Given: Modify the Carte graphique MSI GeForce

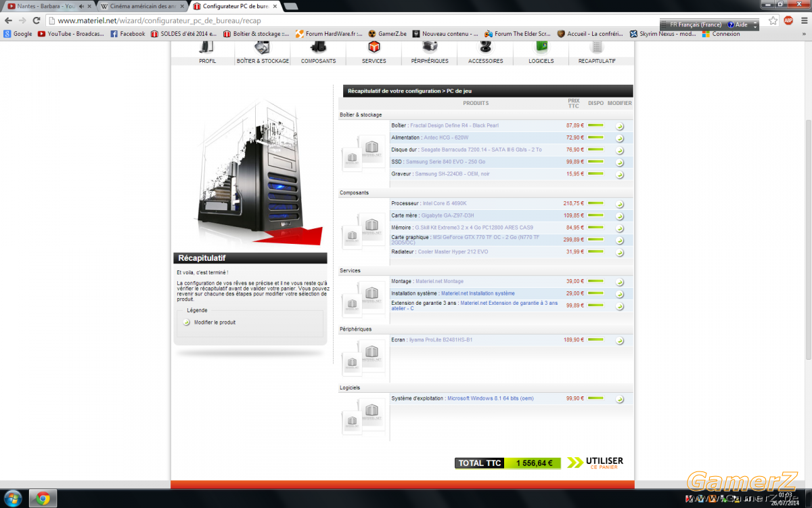Looking at the screenshot, I should (619, 240).
